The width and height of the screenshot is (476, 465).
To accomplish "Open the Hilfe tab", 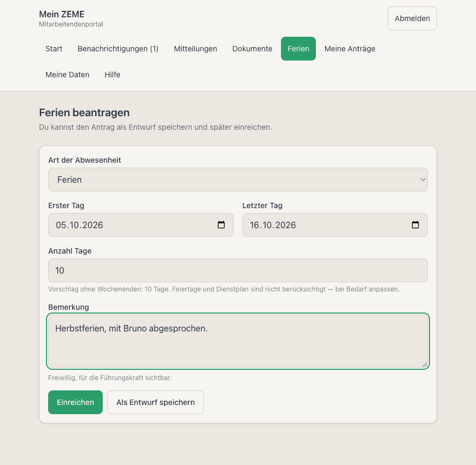I will point(113,75).
